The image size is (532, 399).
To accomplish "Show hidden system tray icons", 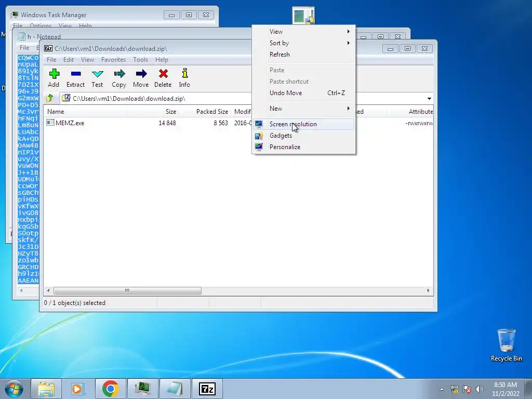I will [442, 389].
